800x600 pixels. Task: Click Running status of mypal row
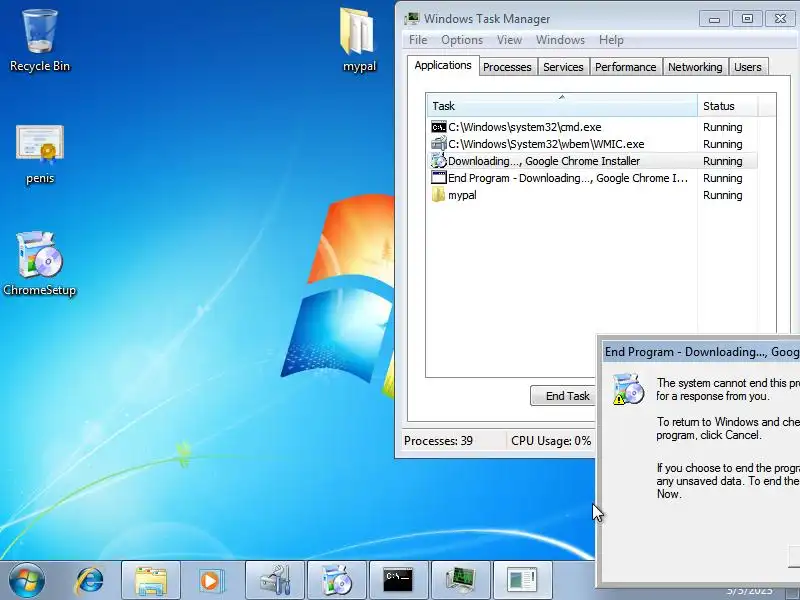722,195
